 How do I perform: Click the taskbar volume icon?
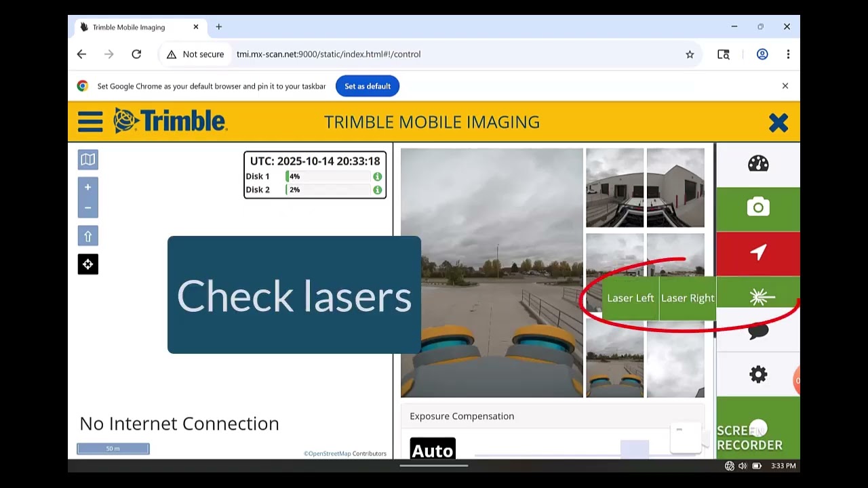point(743,466)
